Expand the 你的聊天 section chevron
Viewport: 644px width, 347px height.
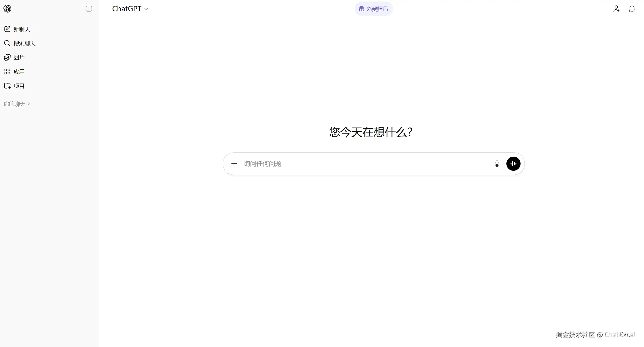pos(29,104)
